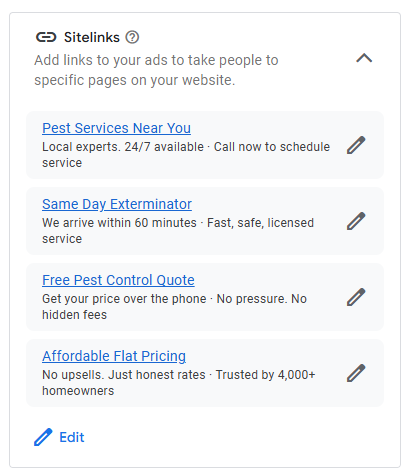Collapse the Sitelinks section with chevron
Screen dimensions: 416x469
(364, 58)
